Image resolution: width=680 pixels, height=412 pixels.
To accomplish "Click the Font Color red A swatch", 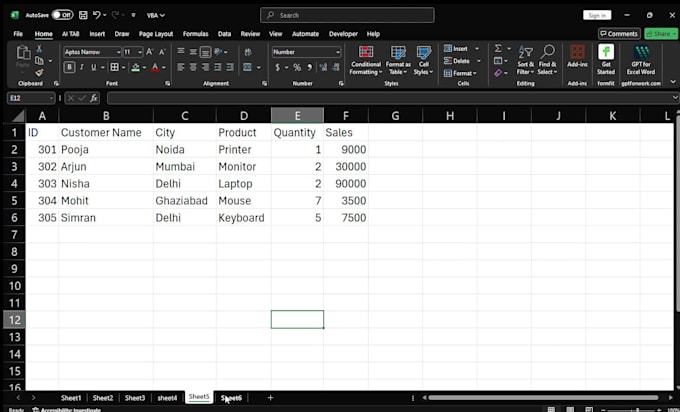I will click(155, 67).
